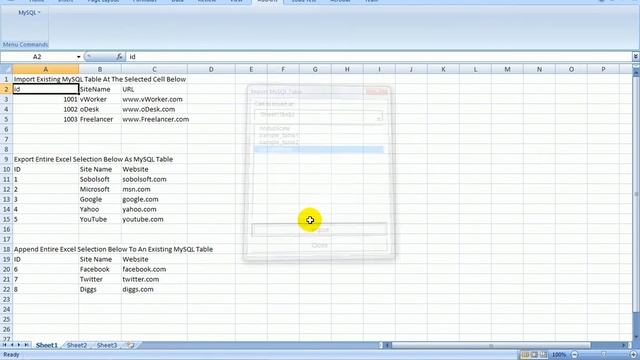Click the Insert Function fx icon
The width and height of the screenshot is (640, 360).
[119, 57]
